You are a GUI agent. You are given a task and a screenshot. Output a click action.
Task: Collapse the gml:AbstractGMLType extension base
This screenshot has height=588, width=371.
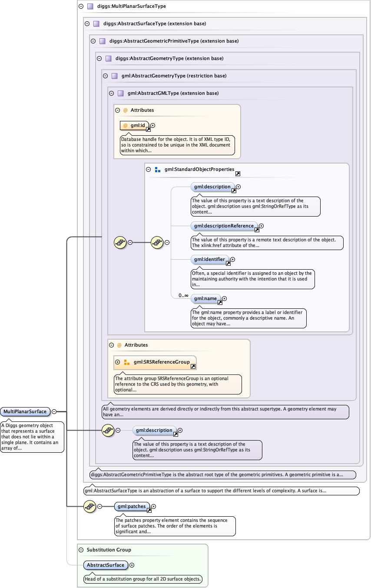tap(111, 93)
